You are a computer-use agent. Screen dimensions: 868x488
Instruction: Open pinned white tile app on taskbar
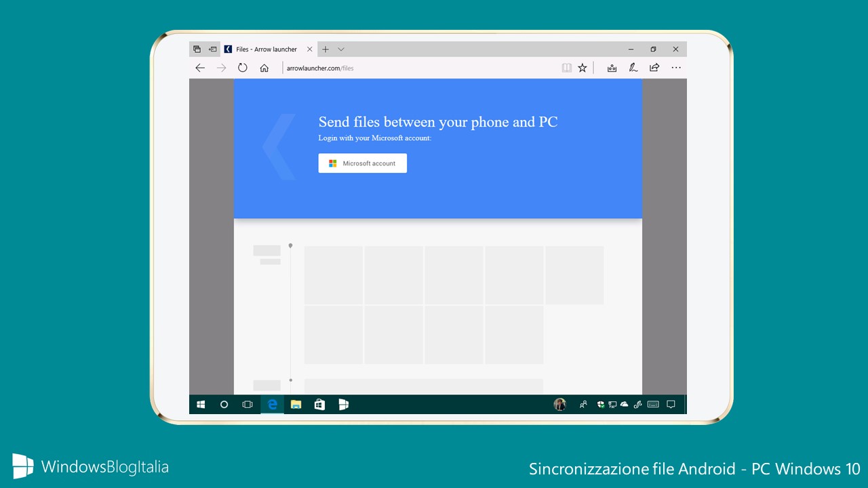tap(344, 405)
